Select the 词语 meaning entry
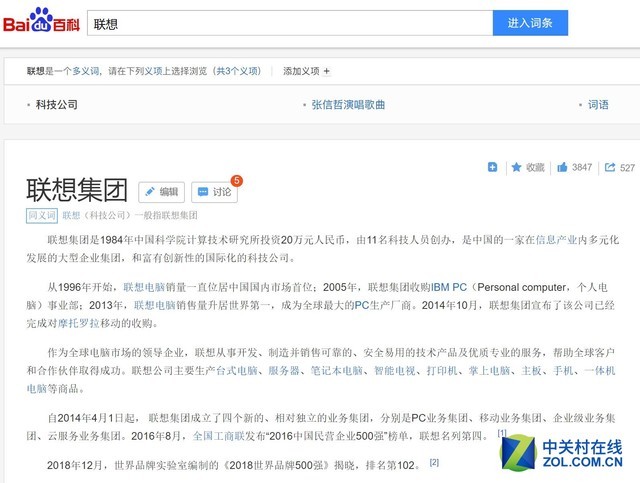The width and height of the screenshot is (640, 483). pyautogui.click(x=598, y=105)
